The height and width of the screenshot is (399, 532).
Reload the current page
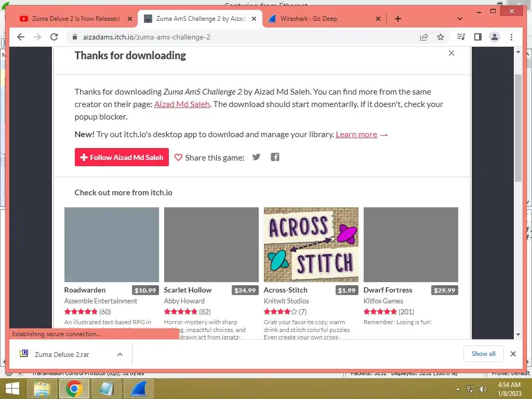point(54,37)
